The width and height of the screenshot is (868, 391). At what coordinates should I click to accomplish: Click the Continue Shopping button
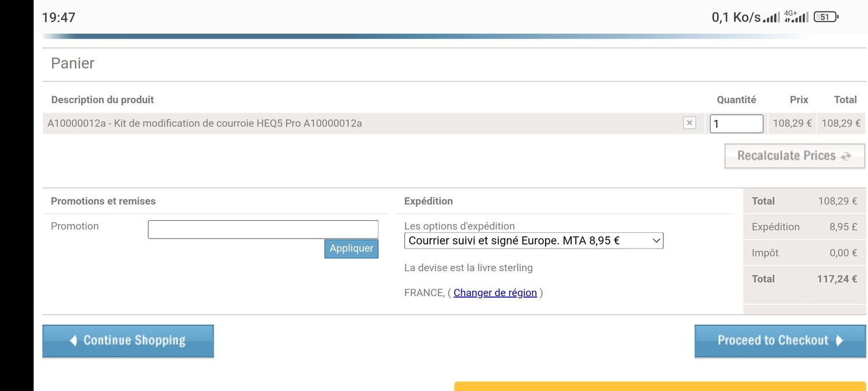tap(128, 341)
